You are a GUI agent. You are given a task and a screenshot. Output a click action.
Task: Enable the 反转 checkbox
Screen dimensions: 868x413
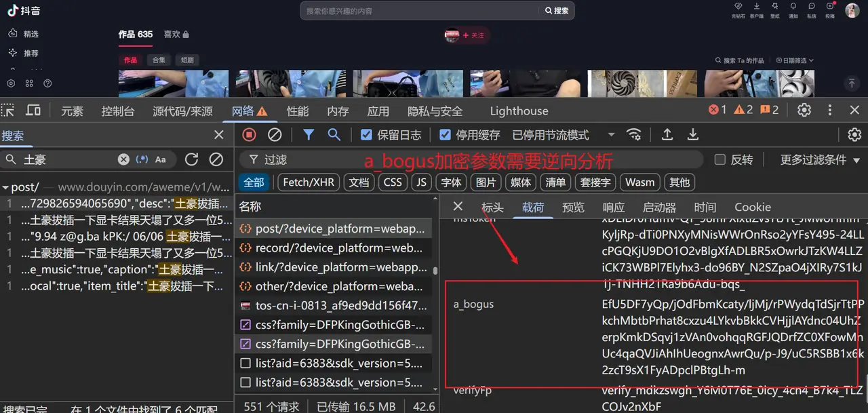coord(720,159)
